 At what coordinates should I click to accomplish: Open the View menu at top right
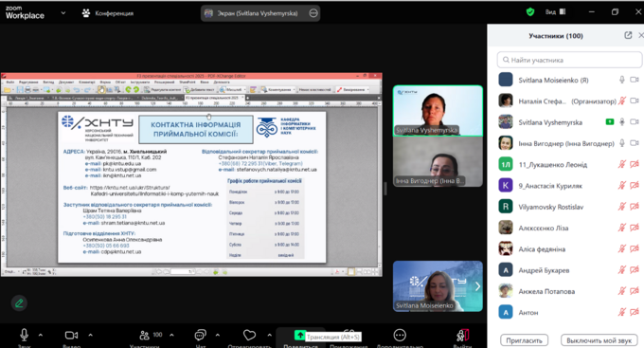pyautogui.click(x=555, y=12)
